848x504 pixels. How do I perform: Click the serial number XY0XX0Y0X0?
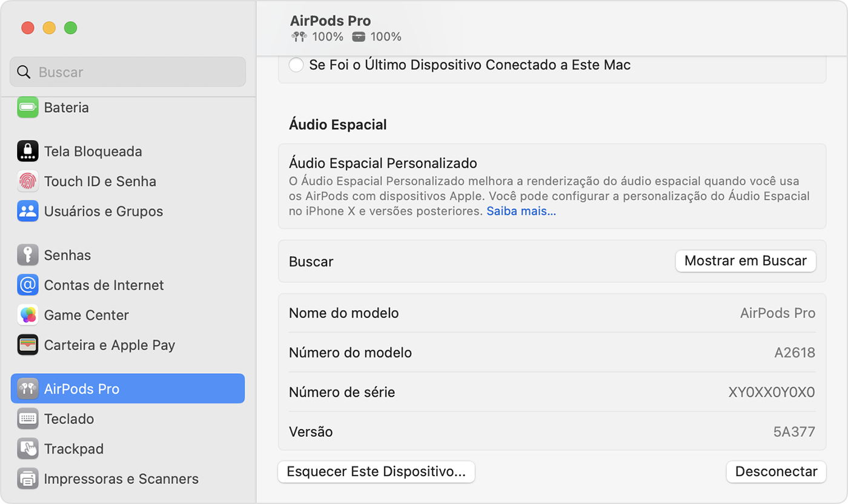(x=772, y=393)
